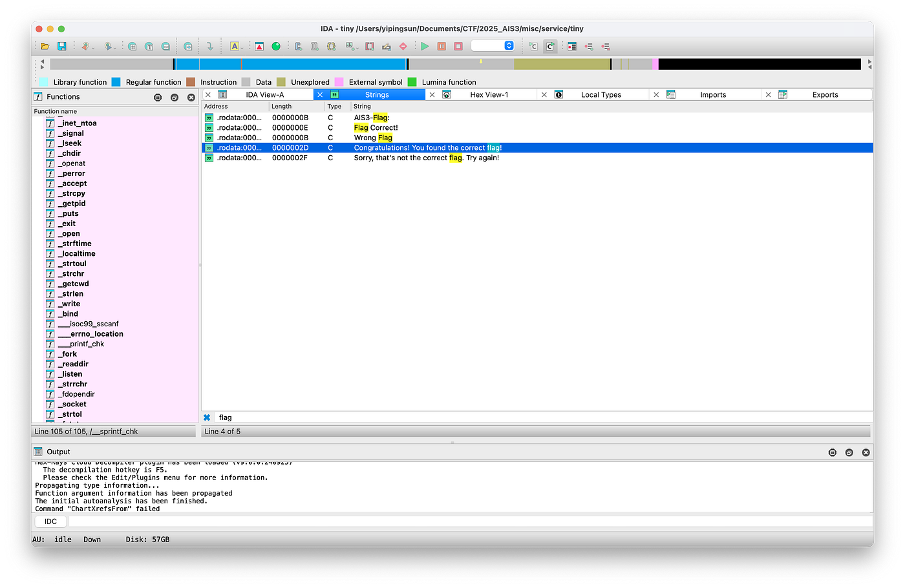Click the Lumina function green legend swatch

[x=412, y=82]
